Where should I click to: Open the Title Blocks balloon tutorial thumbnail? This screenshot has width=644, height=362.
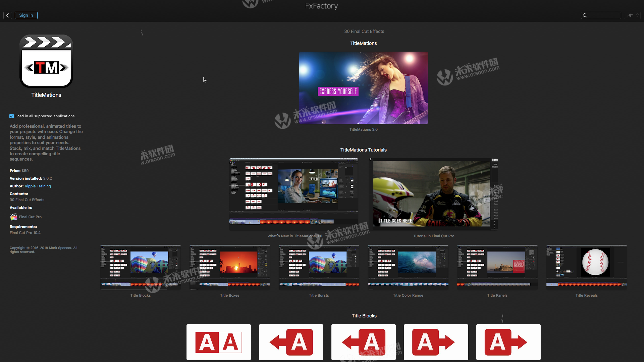coord(140,267)
